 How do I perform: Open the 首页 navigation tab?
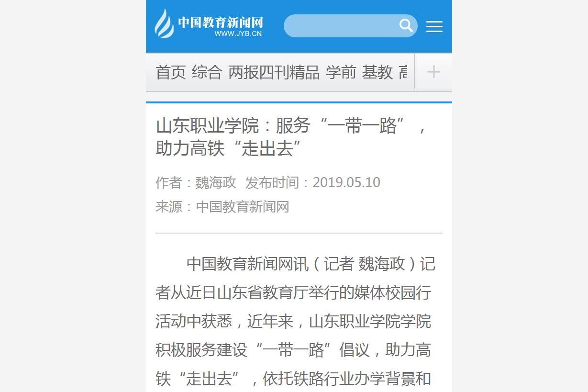[171, 72]
